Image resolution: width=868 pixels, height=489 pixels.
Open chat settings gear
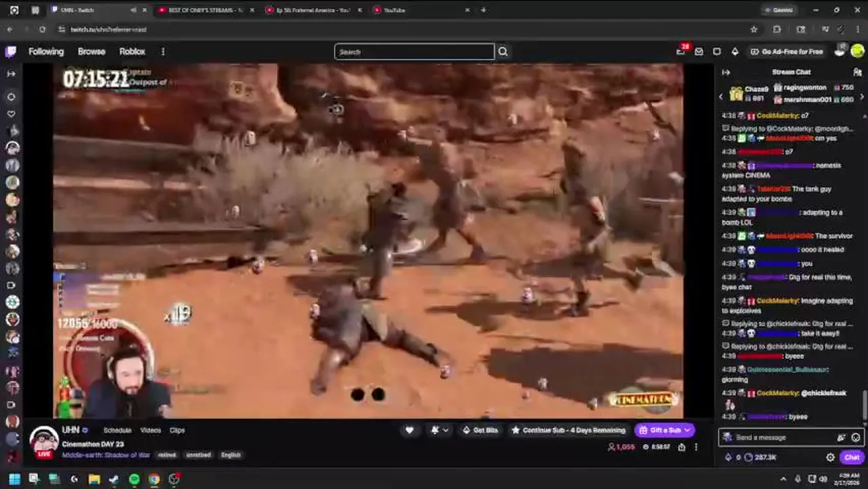[x=830, y=457]
